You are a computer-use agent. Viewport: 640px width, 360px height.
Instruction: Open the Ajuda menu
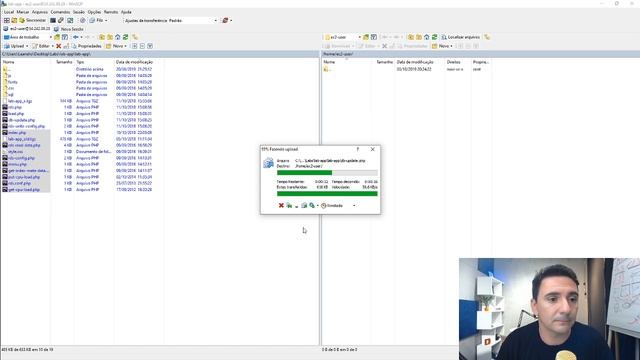(126, 12)
